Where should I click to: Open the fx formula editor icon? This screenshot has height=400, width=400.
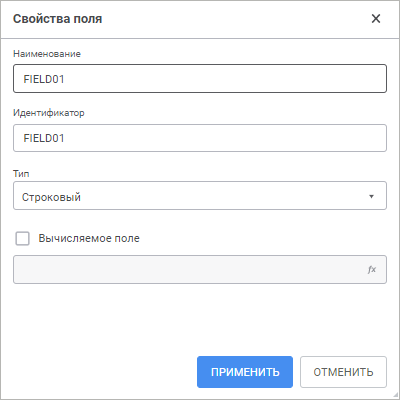(x=372, y=269)
